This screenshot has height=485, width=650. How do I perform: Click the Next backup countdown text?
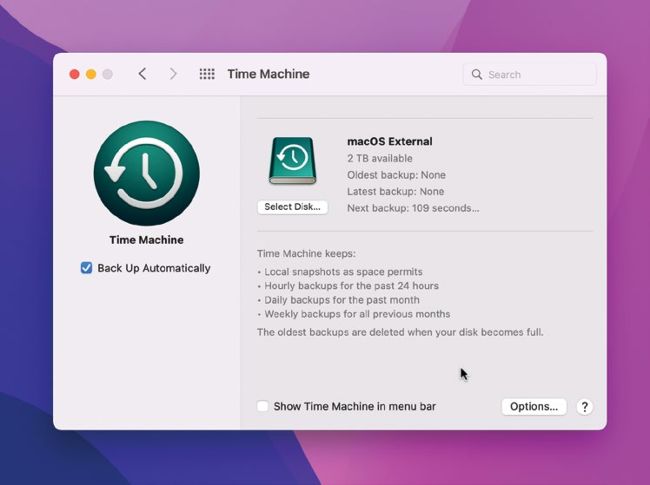point(413,208)
